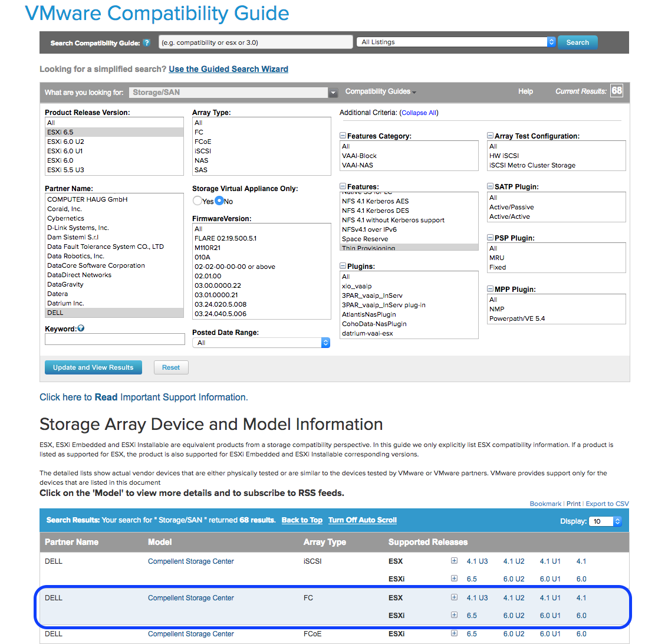Expand ESXi releases for Compellent FC row
The image size is (668, 644).
pos(454,615)
